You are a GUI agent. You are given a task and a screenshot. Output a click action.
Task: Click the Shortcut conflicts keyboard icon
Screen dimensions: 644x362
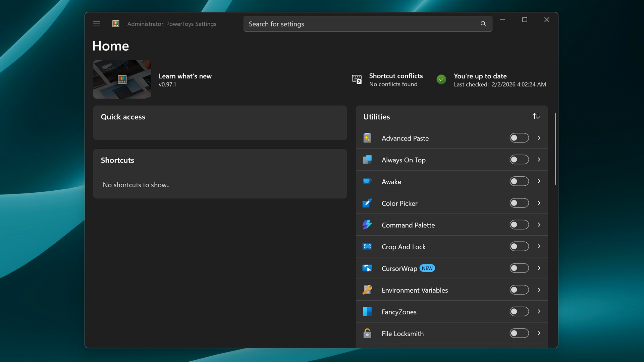[357, 79]
